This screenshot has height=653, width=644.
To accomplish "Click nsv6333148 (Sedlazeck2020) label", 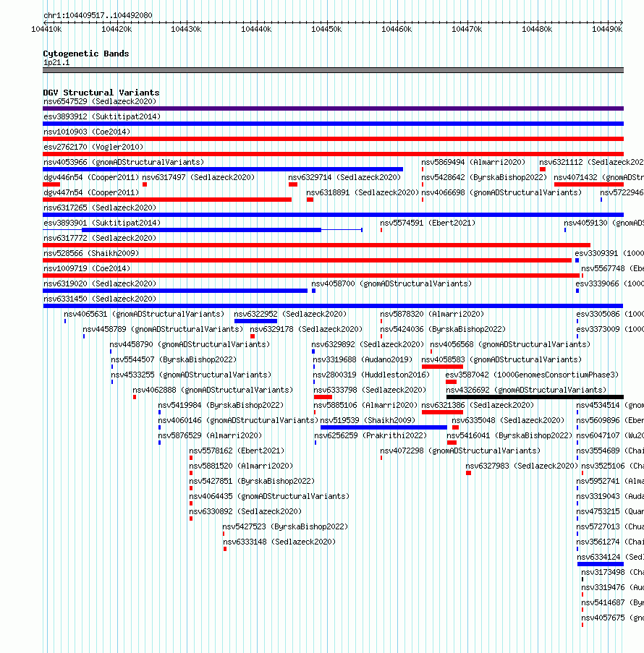I will (279, 542).
